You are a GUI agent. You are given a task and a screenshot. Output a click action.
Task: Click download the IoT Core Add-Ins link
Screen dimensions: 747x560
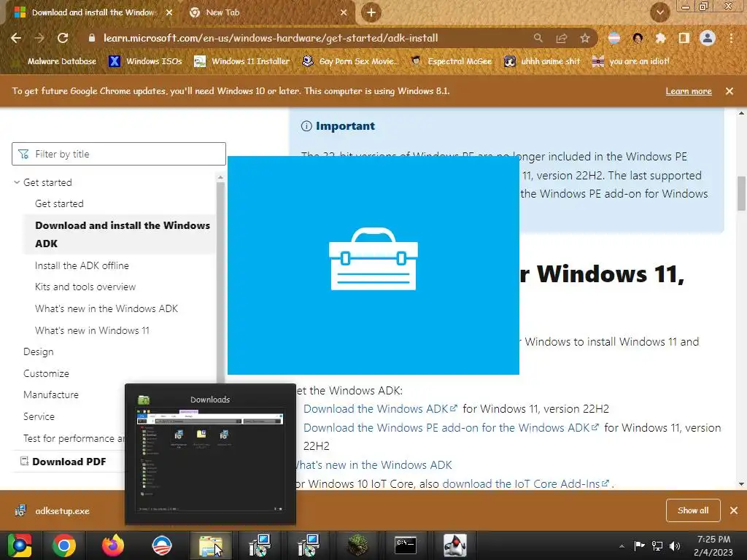click(525, 484)
